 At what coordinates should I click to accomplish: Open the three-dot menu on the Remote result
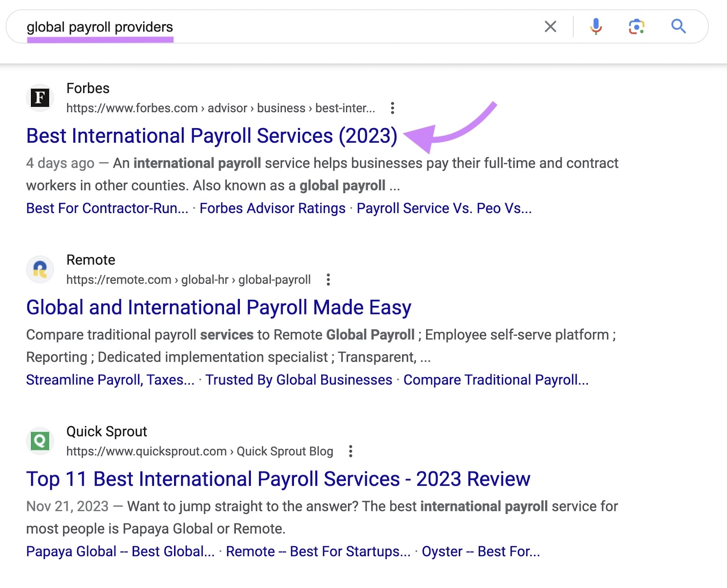pos(328,280)
